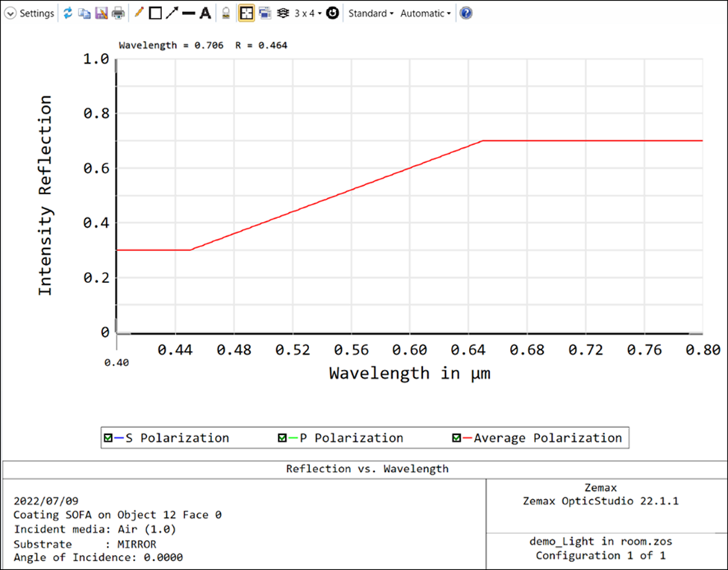This screenshot has height=570, width=728.
Task: Toggle the active cursor crosshair icon
Action: coord(246,13)
